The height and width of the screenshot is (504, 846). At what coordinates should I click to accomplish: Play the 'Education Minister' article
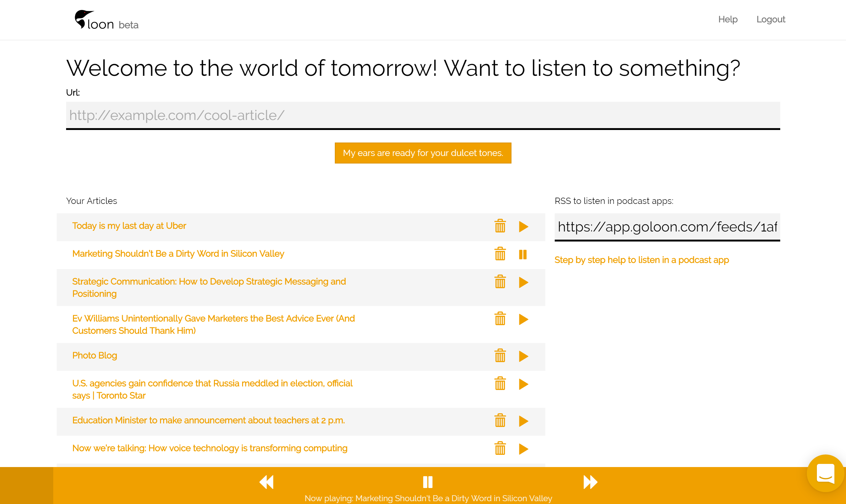coord(523,421)
